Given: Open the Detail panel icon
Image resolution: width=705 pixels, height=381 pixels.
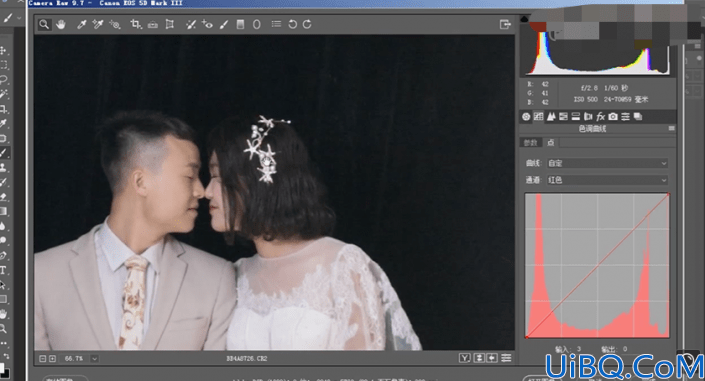Looking at the screenshot, I should (x=551, y=117).
